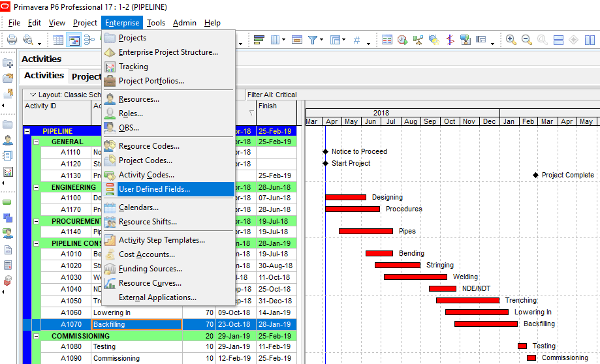Click the Print toolbar icon
The width and height of the screenshot is (600, 364).
(12, 40)
